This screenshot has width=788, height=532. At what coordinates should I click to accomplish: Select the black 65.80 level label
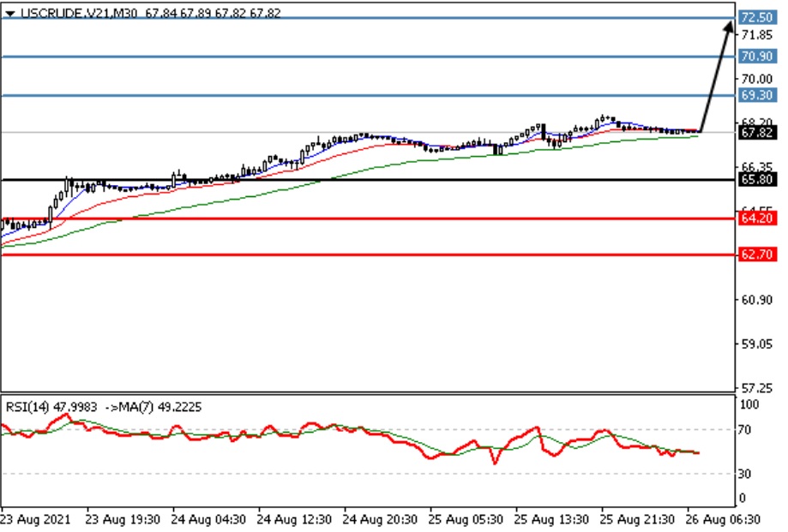coord(757,179)
